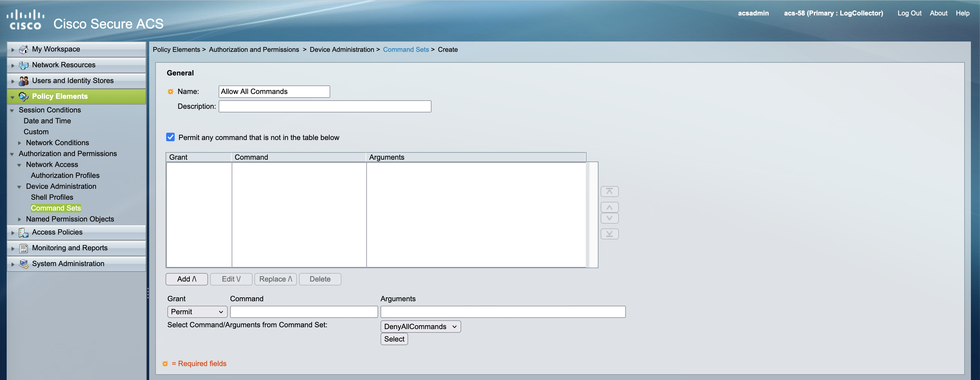Click the Monitoring and Reports icon
Screen dimensions: 980x380
tap(24, 248)
